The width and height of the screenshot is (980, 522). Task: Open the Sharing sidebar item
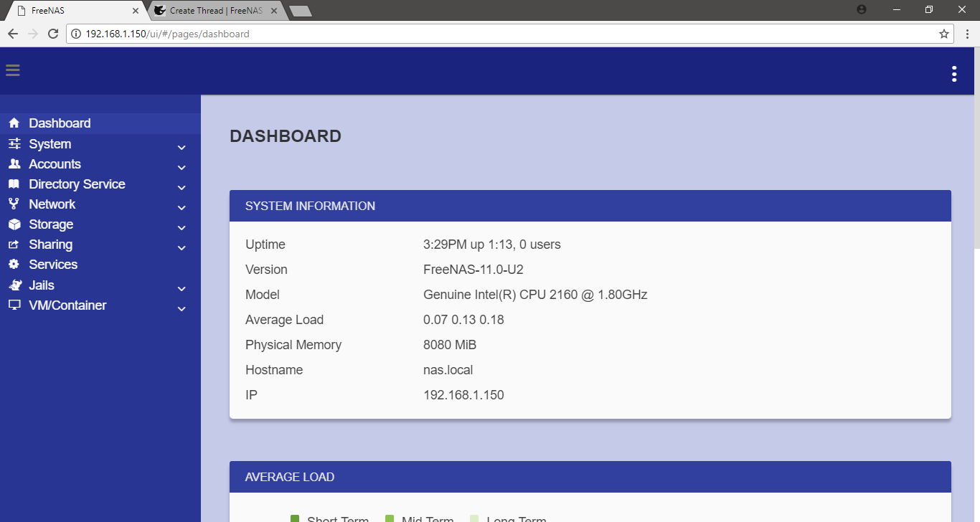click(x=100, y=245)
